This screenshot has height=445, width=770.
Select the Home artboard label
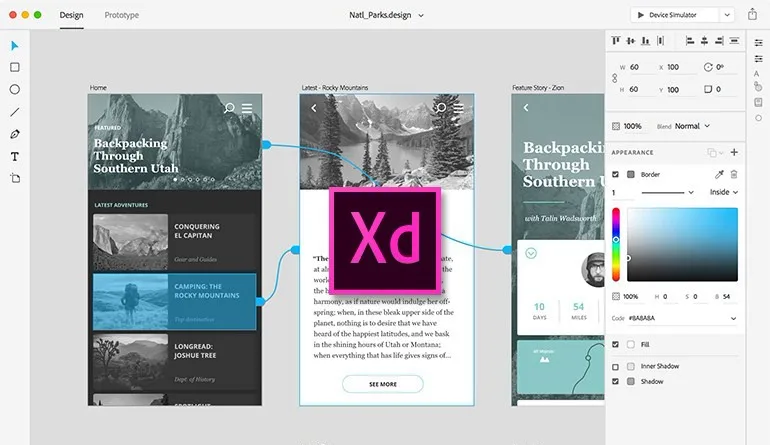pos(98,87)
